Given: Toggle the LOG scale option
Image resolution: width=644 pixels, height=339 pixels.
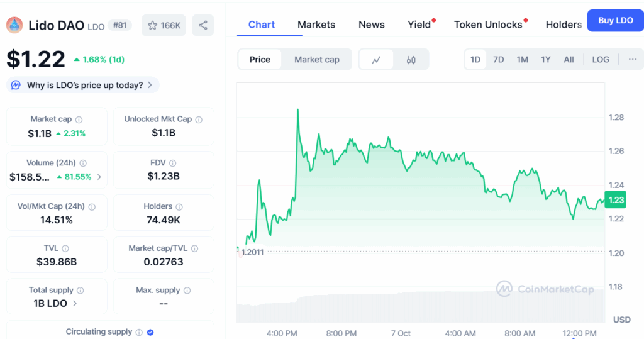Looking at the screenshot, I should [601, 59].
